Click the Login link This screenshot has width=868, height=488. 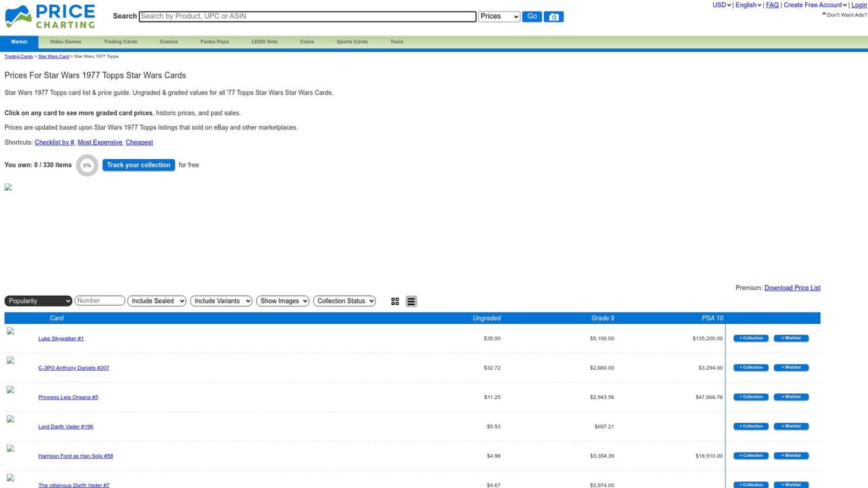pyautogui.click(x=859, y=5)
